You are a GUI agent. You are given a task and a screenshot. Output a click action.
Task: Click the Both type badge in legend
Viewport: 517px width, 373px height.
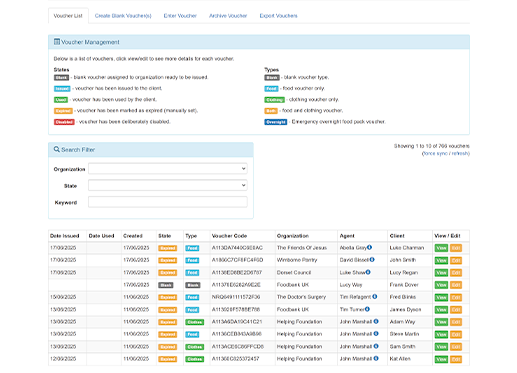point(271,111)
